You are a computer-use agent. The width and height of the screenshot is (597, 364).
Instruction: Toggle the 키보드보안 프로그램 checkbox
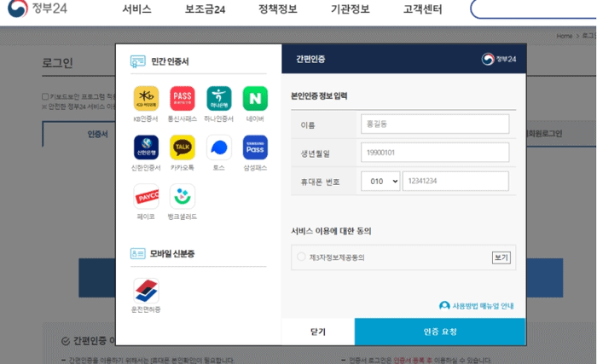click(45, 96)
